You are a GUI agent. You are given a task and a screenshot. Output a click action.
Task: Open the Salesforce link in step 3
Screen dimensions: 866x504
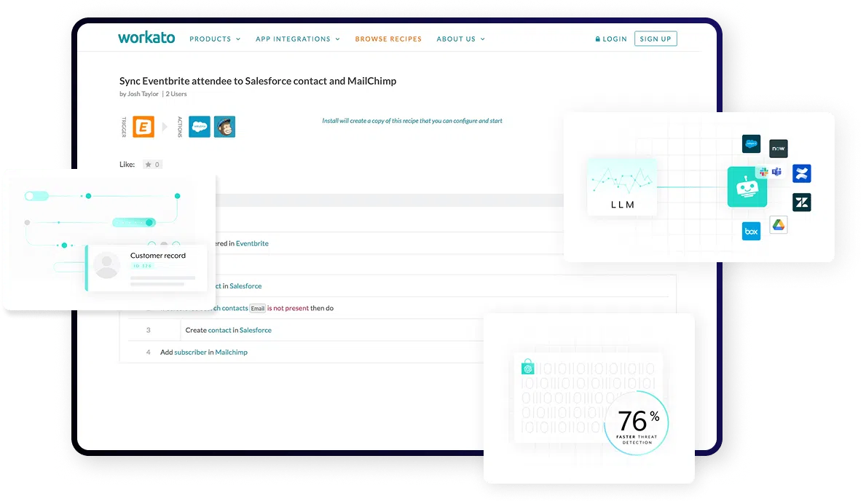pyautogui.click(x=256, y=330)
